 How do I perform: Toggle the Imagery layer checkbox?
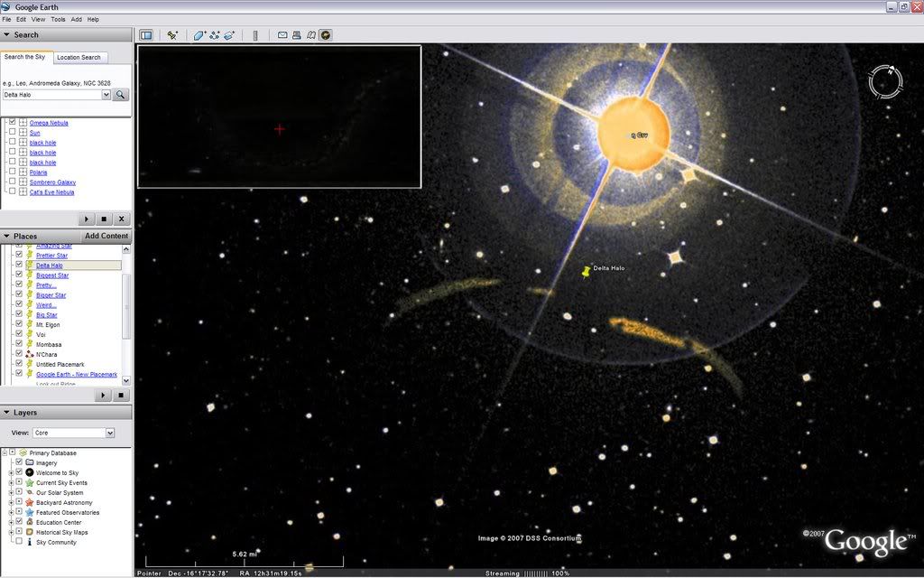[x=18, y=462]
